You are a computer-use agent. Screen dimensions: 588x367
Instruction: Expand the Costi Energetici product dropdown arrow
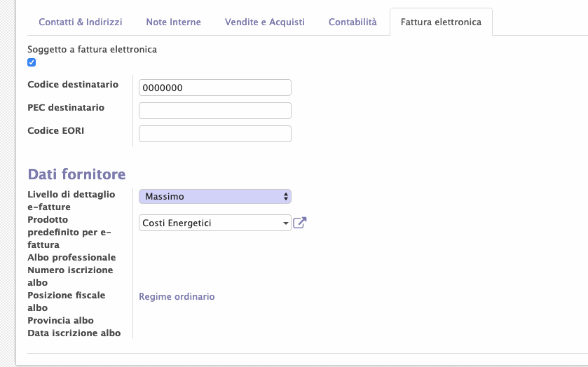coord(285,223)
